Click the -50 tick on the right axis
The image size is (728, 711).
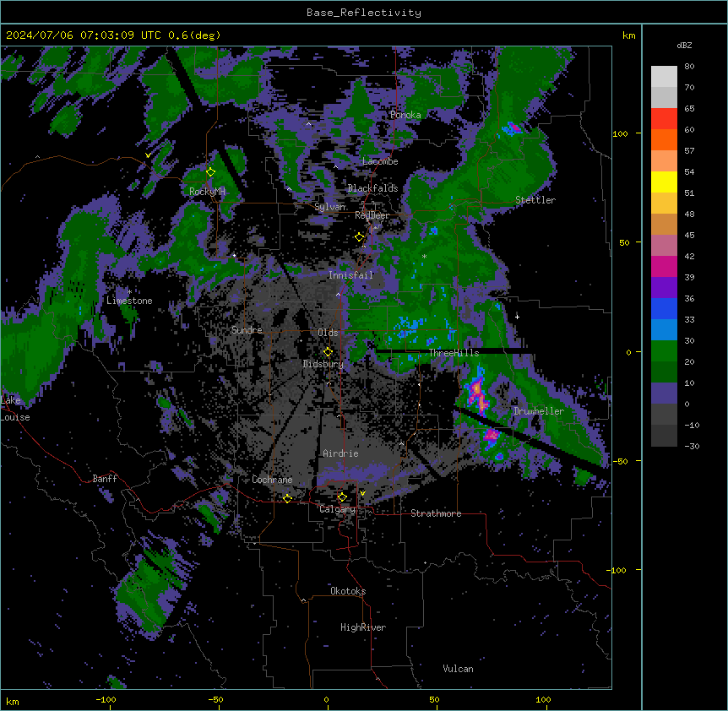tap(620, 461)
